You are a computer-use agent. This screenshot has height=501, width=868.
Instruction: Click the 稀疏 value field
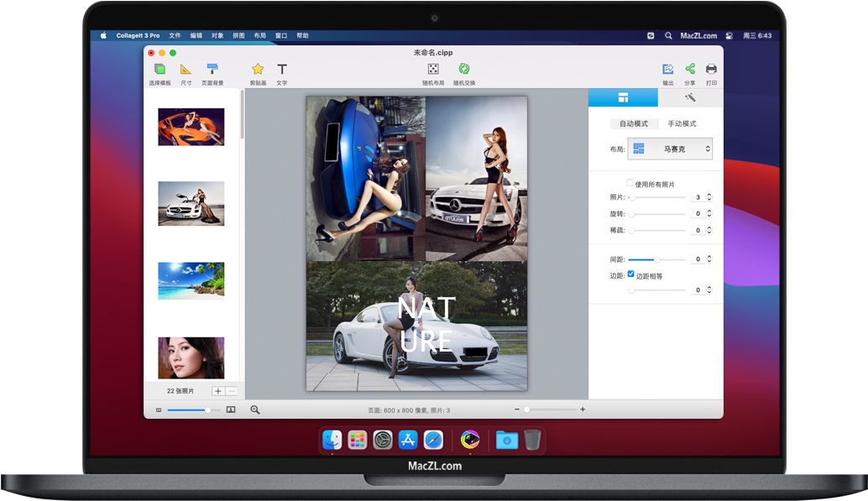pos(698,230)
